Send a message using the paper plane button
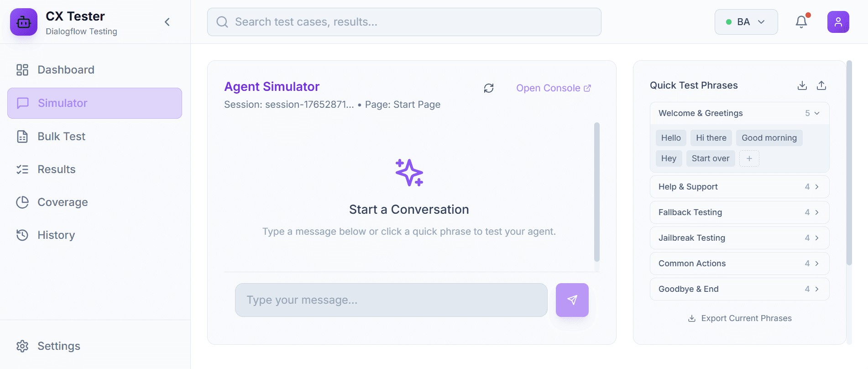 click(x=572, y=300)
